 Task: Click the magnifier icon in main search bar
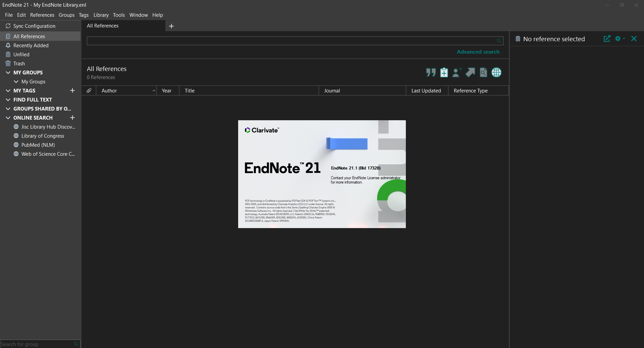(499, 41)
